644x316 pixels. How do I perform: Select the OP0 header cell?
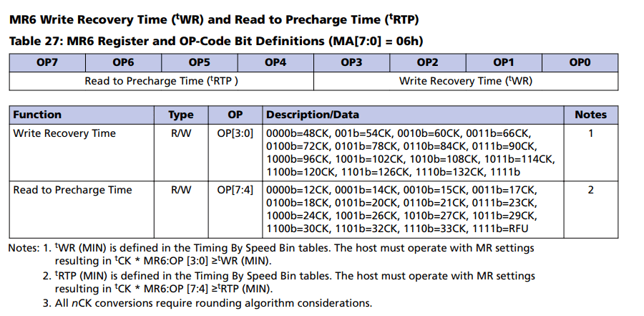(x=580, y=63)
